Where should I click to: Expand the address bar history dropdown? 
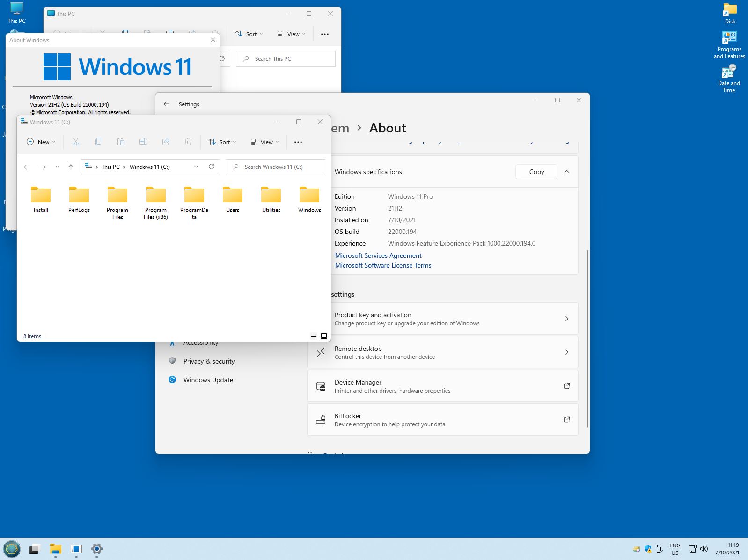pos(196,167)
